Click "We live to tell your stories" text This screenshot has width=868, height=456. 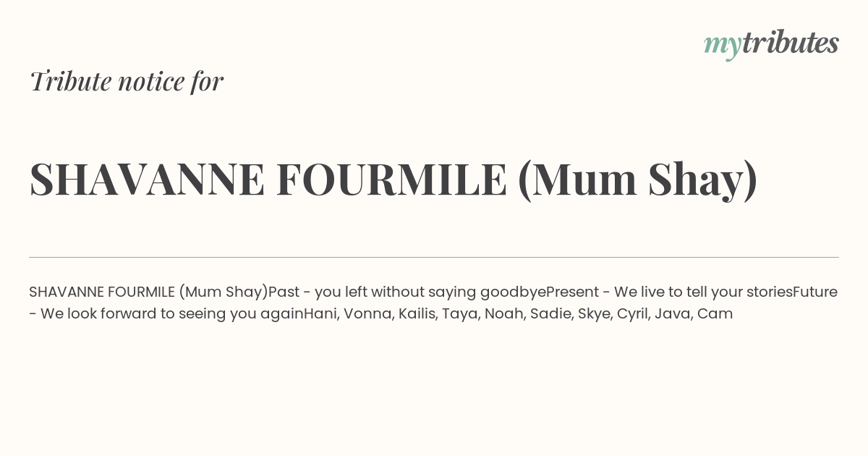point(703,292)
